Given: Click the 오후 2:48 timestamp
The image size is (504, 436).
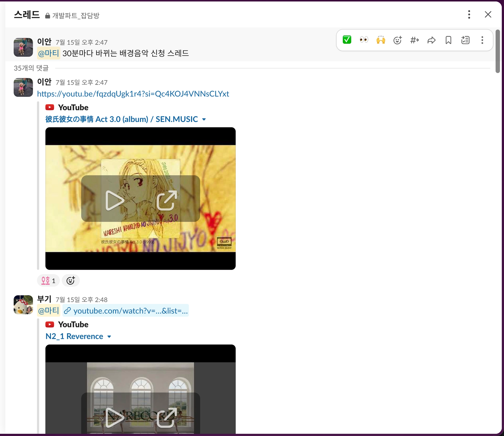Looking at the screenshot, I should click(81, 300).
